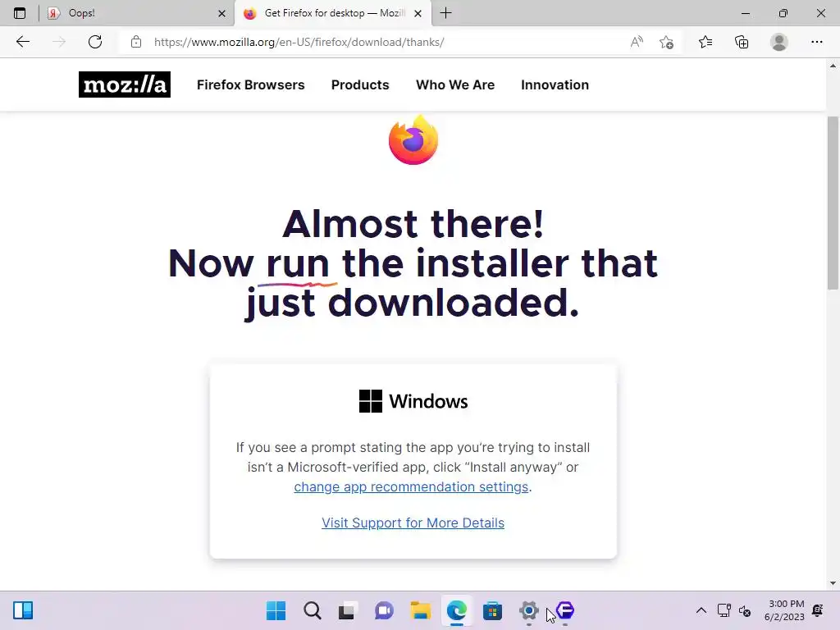Open the Products menu
This screenshot has height=630, width=840.
(360, 85)
